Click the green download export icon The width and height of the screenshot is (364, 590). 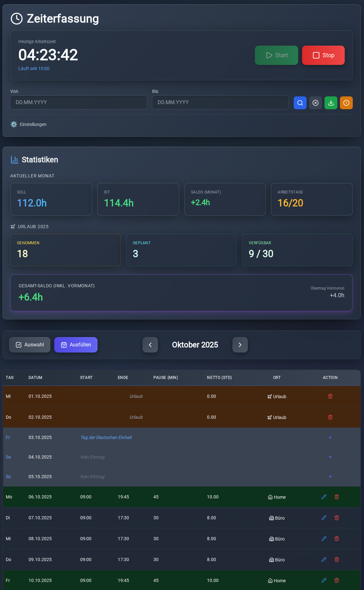(x=331, y=103)
